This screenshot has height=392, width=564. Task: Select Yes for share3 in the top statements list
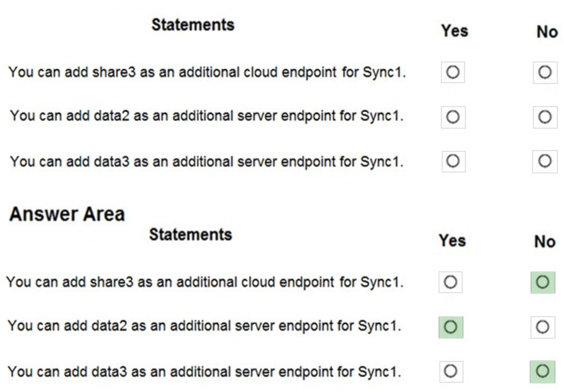click(453, 72)
